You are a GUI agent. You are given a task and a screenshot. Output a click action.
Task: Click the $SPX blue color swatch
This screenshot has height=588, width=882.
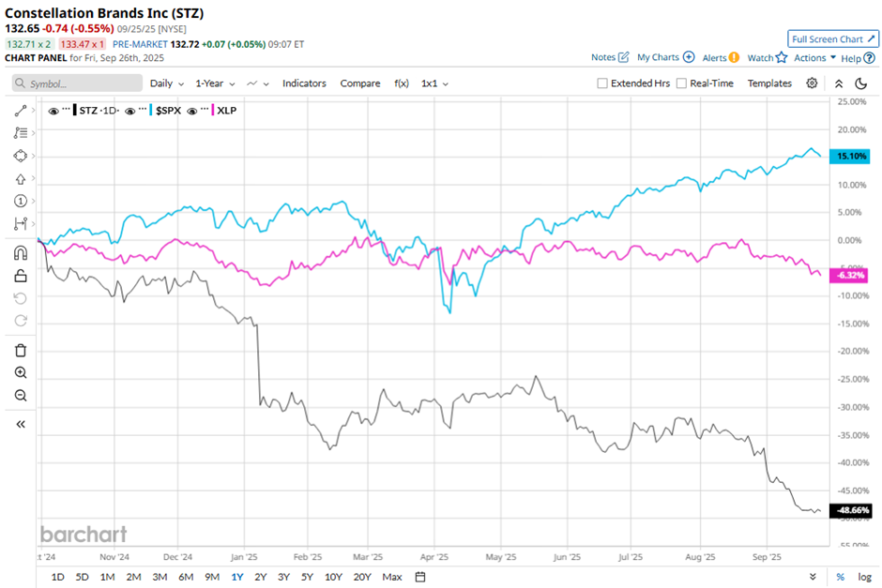point(151,110)
